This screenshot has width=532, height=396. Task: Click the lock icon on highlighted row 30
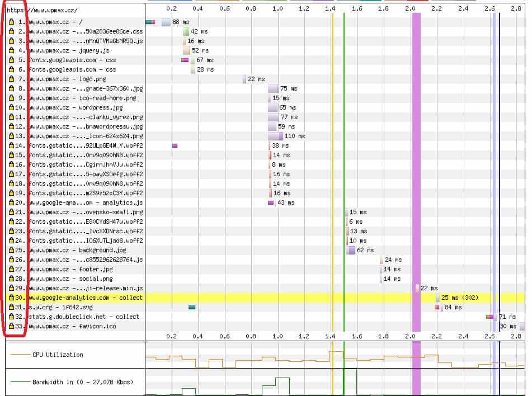(x=11, y=298)
